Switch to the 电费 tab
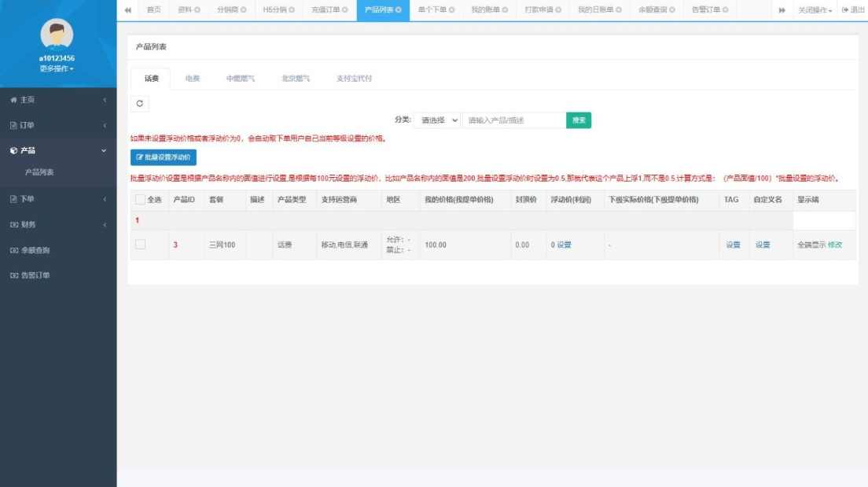The width and height of the screenshot is (868, 487). (192, 78)
